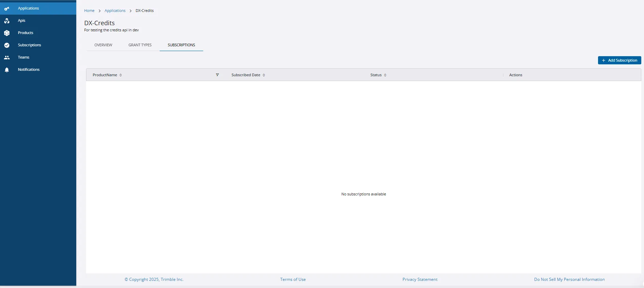Go to Applications via breadcrumb
This screenshot has height=288, width=644.
pyautogui.click(x=115, y=11)
